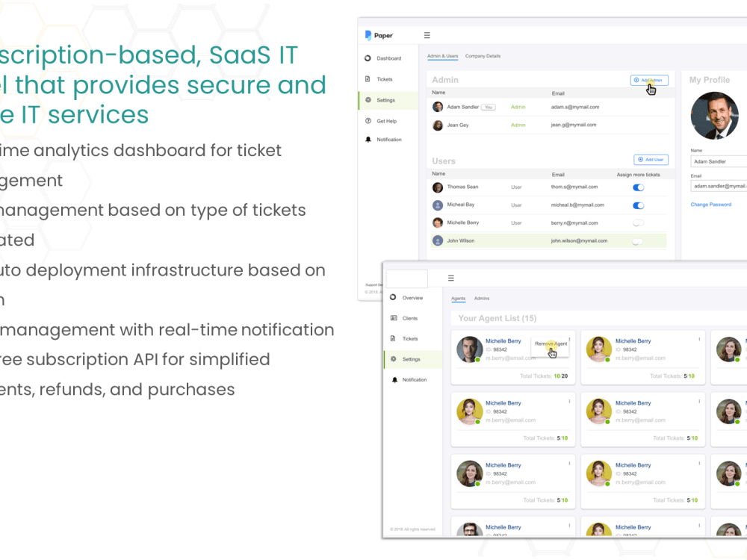747x560 pixels.
Task: Switch to Company Details tab
Action: click(x=483, y=56)
